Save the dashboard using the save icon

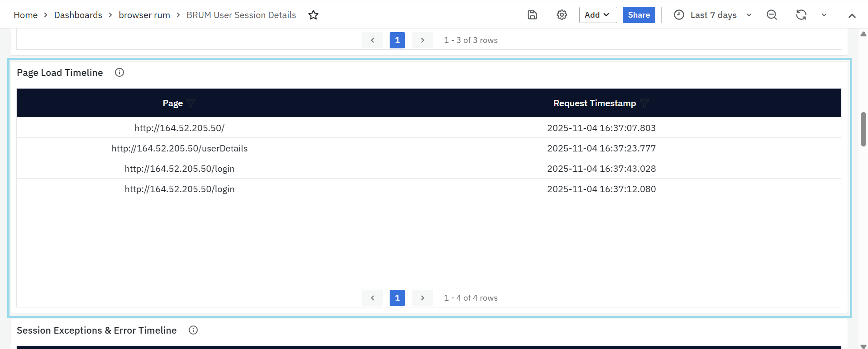[x=532, y=15]
